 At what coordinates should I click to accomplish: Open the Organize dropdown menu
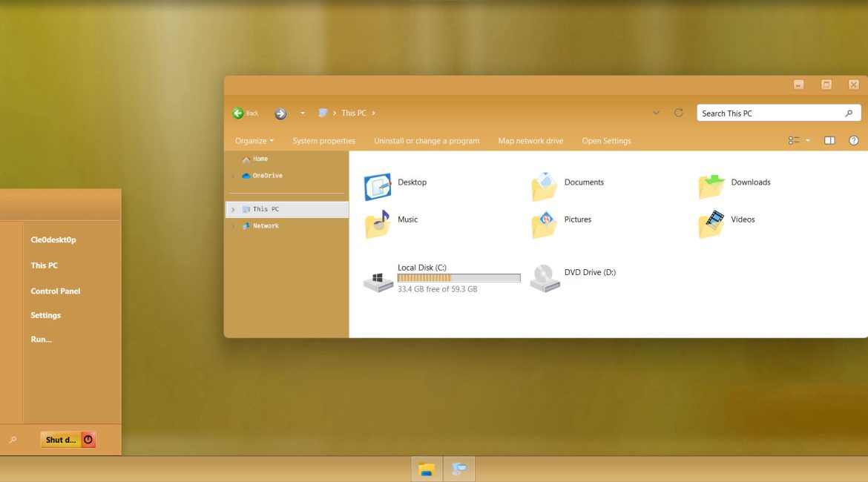point(254,141)
